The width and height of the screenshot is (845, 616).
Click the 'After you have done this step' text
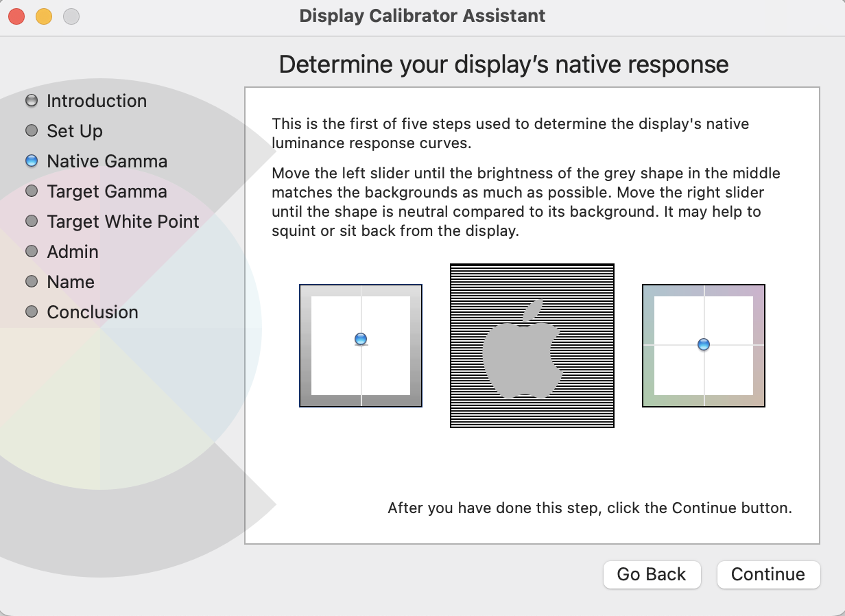pyautogui.click(x=590, y=508)
